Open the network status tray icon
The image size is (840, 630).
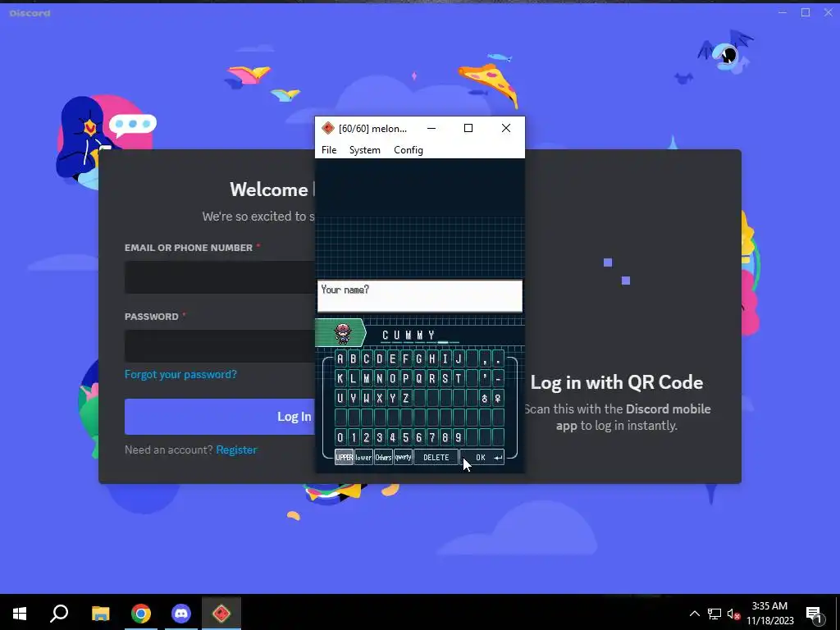714,614
